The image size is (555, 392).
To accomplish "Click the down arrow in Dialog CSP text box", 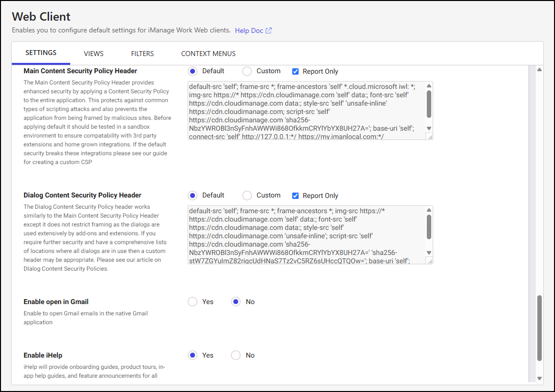I will 429,252.
